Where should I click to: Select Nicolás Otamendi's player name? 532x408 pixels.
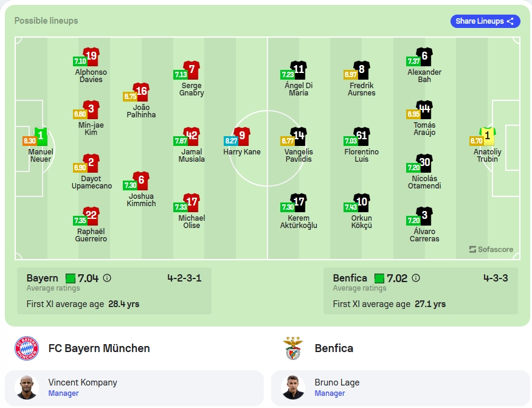coord(424,182)
